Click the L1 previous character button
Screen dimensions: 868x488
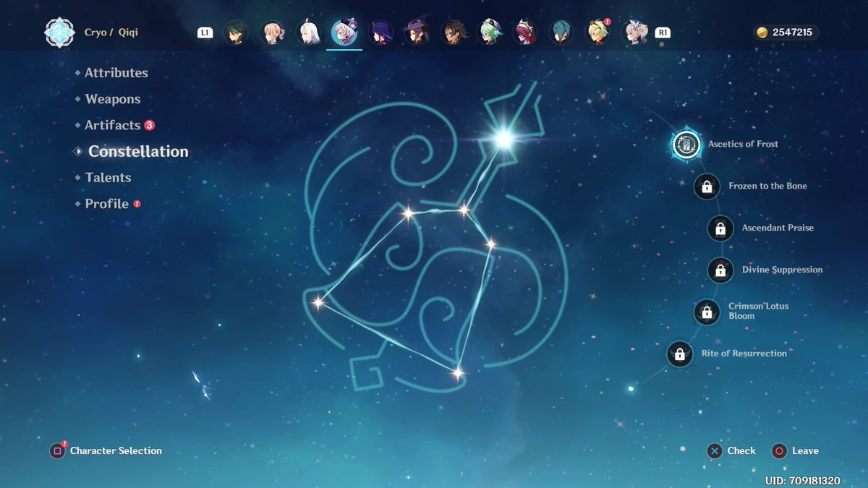coord(205,33)
